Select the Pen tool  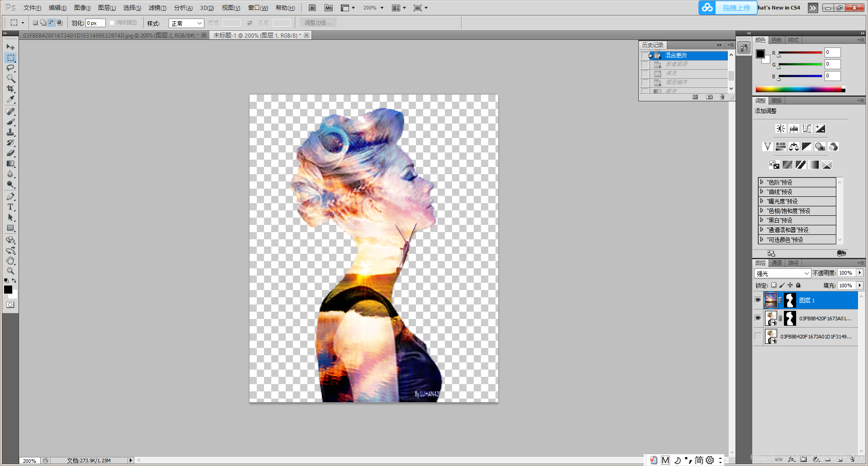coord(10,196)
